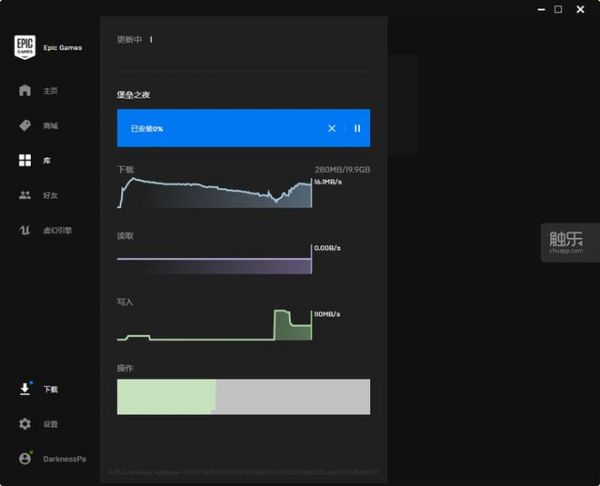Select the 库 library grid icon
This screenshot has width=600, height=486.
25,160
